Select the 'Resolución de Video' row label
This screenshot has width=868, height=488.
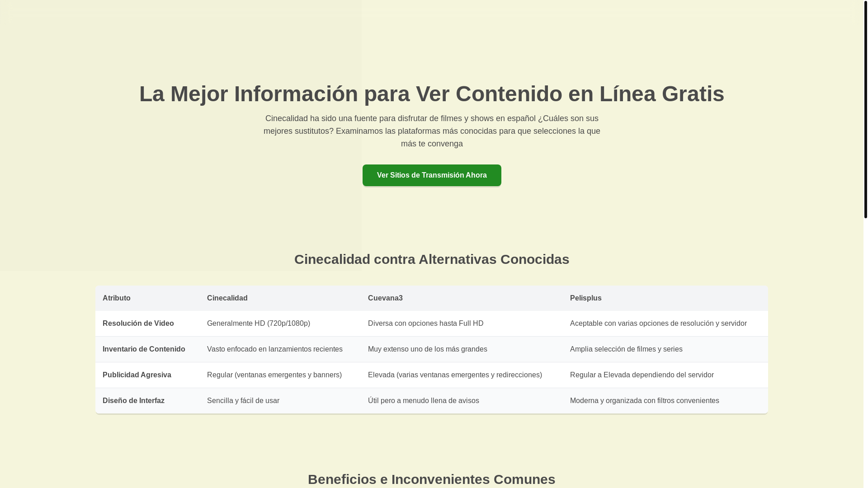(x=138, y=324)
